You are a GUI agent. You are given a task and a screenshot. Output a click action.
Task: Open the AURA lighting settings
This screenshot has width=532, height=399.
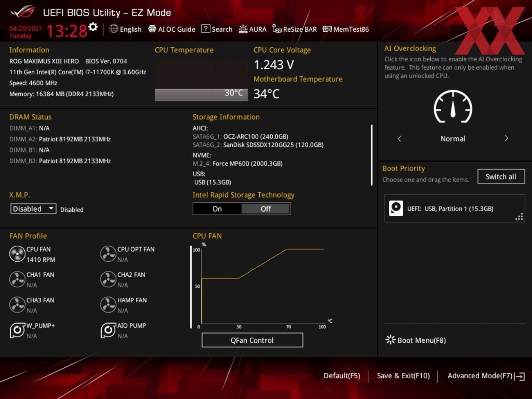click(252, 29)
